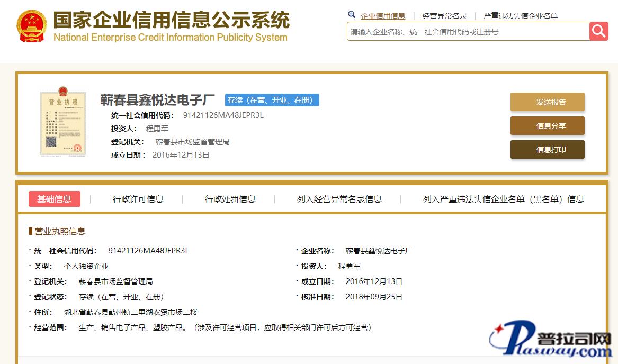618x364 pixels.
Task: Click the company name heading 蕲春县鑫悦达电子厂
Action: coord(157,100)
